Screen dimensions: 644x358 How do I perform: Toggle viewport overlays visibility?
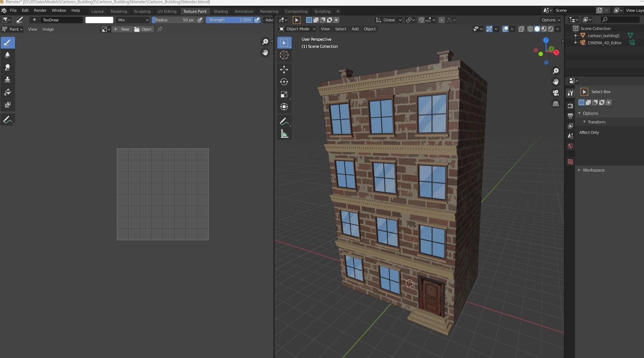pyautogui.click(x=505, y=29)
